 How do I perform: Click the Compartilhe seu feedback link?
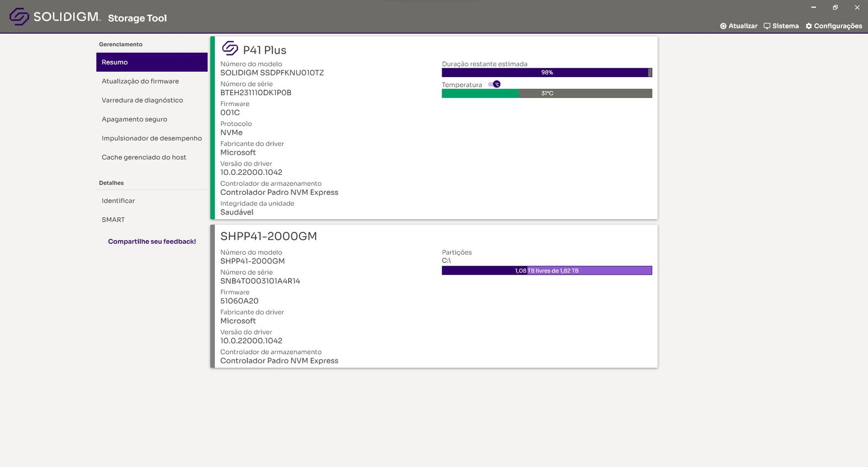tap(152, 242)
